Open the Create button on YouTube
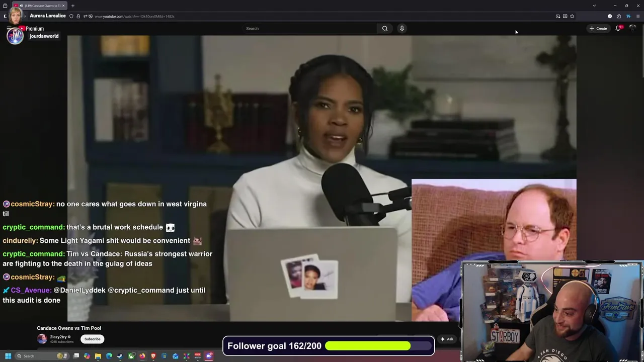This screenshot has height=362, width=644. 598,29
